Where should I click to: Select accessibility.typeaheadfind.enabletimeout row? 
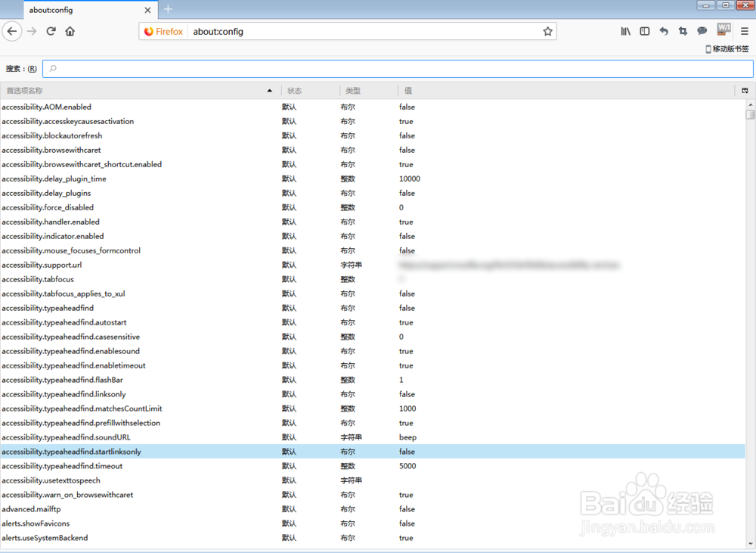pyautogui.click(x=372, y=365)
